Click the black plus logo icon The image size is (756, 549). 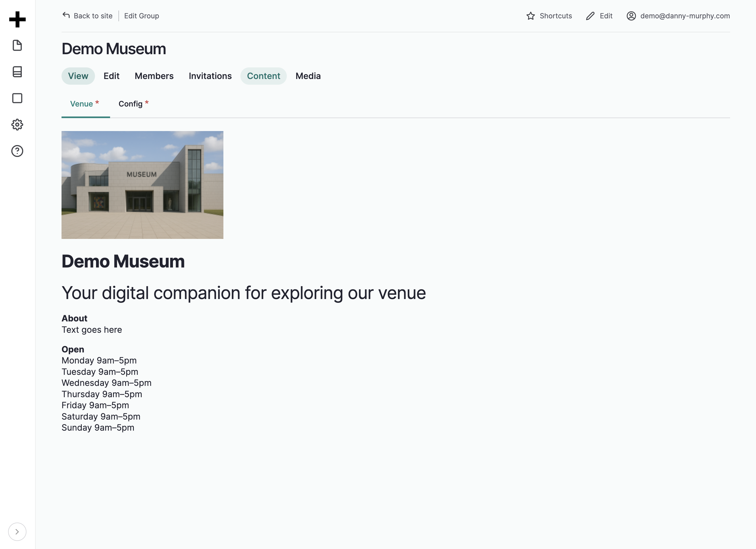(x=17, y=19)
